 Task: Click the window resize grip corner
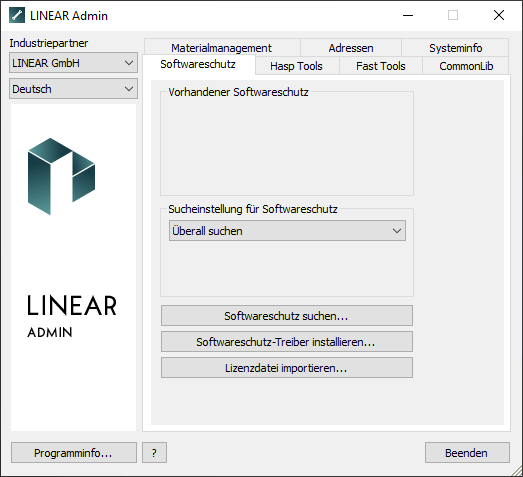(517, 471)
